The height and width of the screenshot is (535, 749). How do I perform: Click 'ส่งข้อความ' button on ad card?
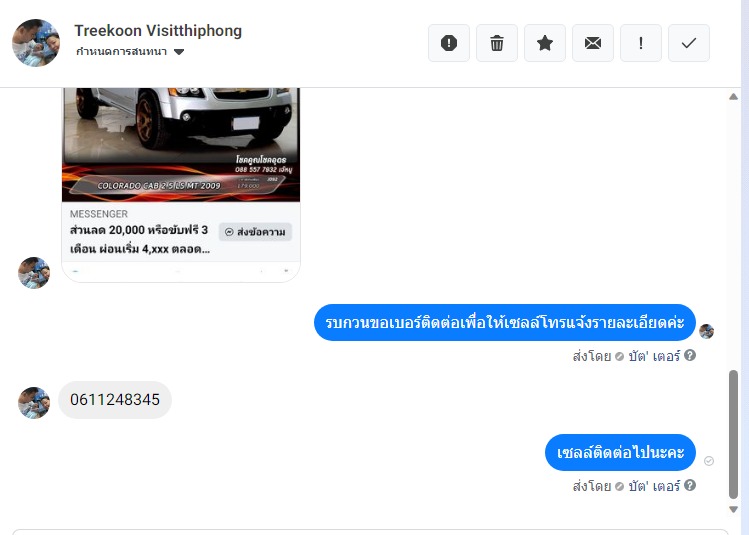pyautogui.click(x=255, y=232)
